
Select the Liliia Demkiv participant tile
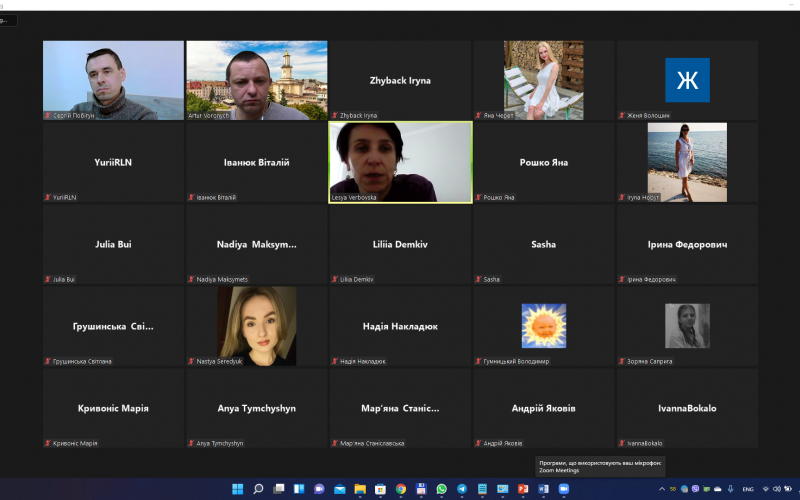(x=401, y=244)
